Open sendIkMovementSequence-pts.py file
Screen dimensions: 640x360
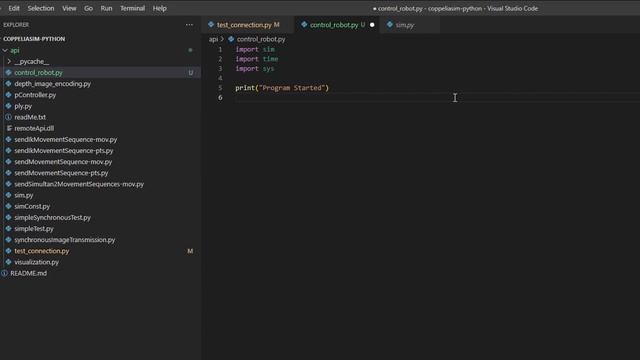(64, 151)
